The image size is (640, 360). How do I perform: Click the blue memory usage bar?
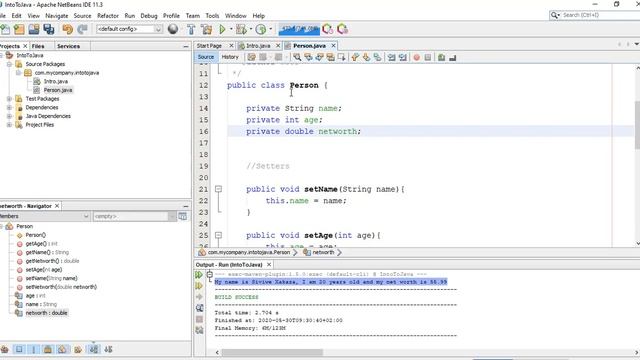pos(299,29)
